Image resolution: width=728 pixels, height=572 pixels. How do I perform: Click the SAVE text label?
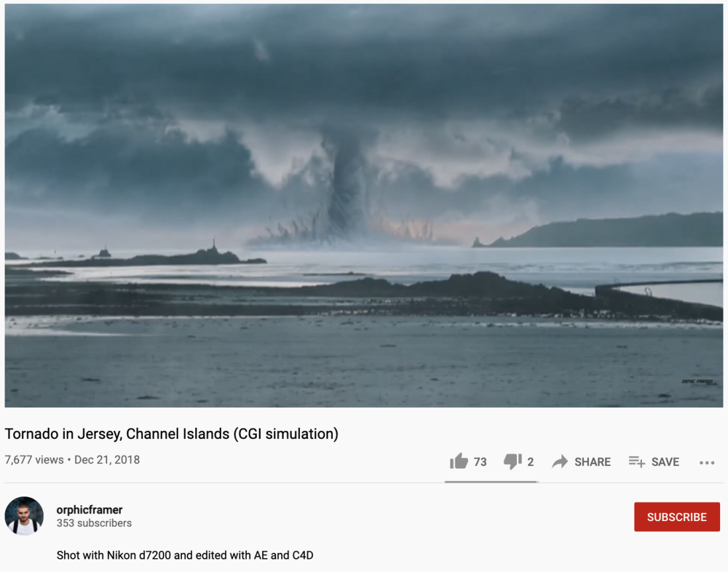pos(665,462)
